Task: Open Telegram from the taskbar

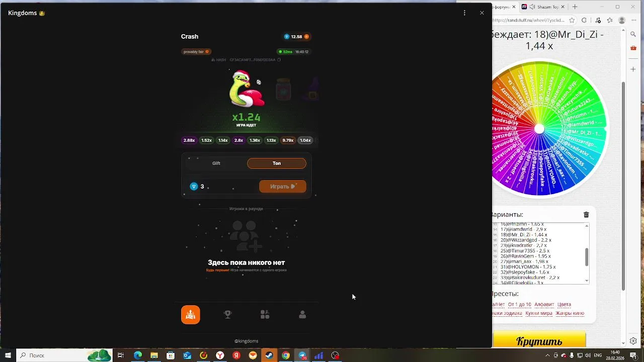Action: (302, 355)
